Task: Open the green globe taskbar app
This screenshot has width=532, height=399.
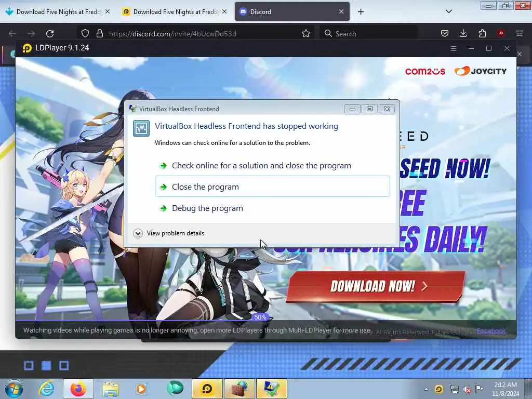Action: (x=175, y=388)
